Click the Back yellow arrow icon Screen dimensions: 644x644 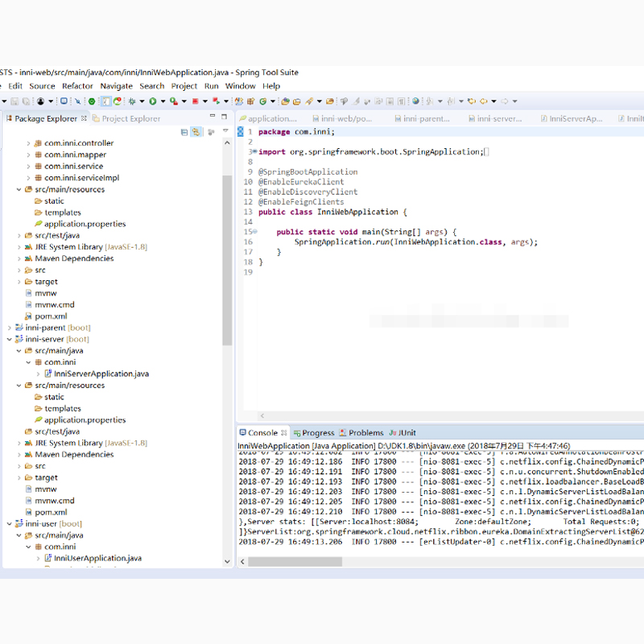coord(484,101)
